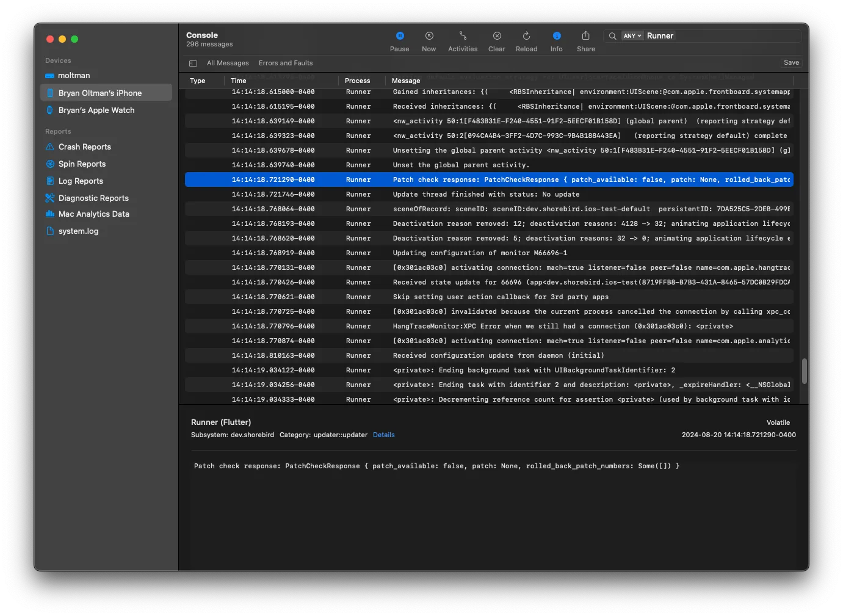Viewport: 843px width, 616px height.
Task: Click the message detail text in bottom pane
Action: [x=436, y=466]
